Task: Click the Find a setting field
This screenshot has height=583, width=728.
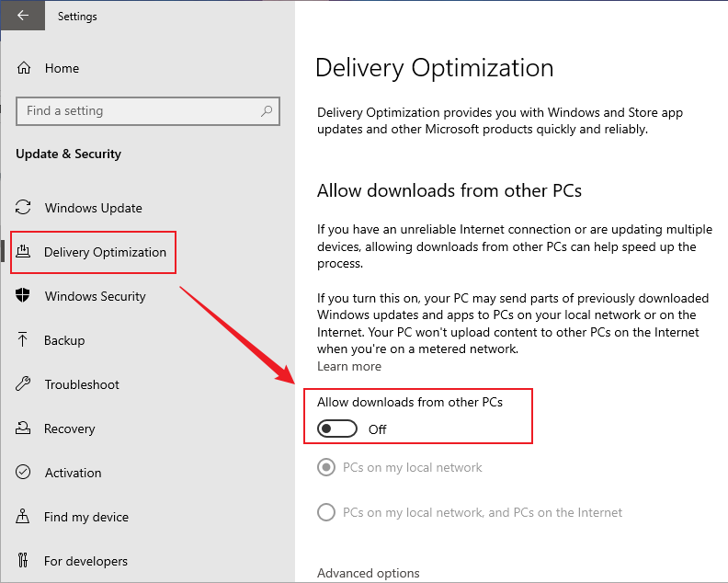Action: click(138, 111)
